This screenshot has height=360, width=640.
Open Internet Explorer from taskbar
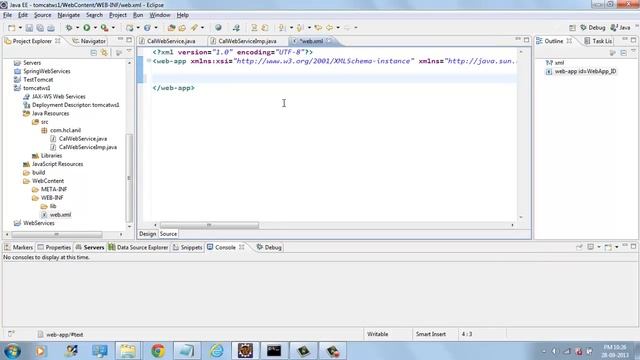216,351
